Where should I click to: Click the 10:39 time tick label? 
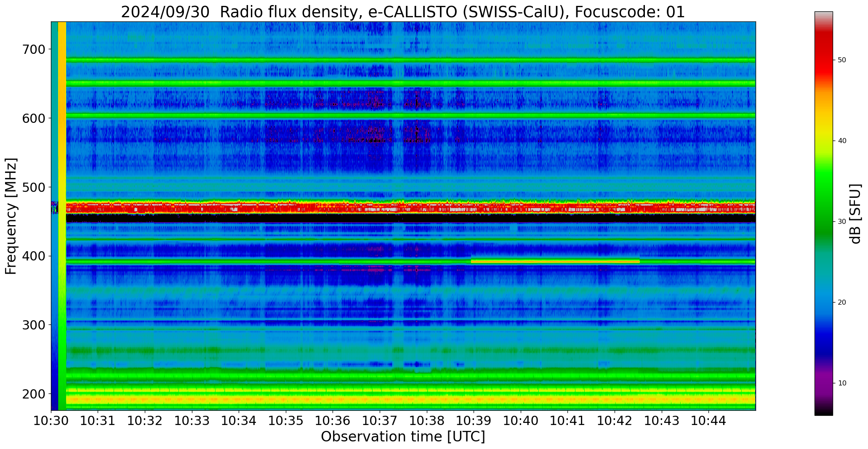coord(474,420)
